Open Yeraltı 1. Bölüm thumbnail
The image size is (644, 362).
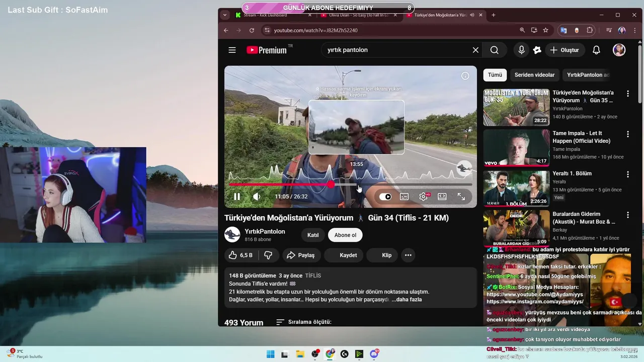coord(516,189)
